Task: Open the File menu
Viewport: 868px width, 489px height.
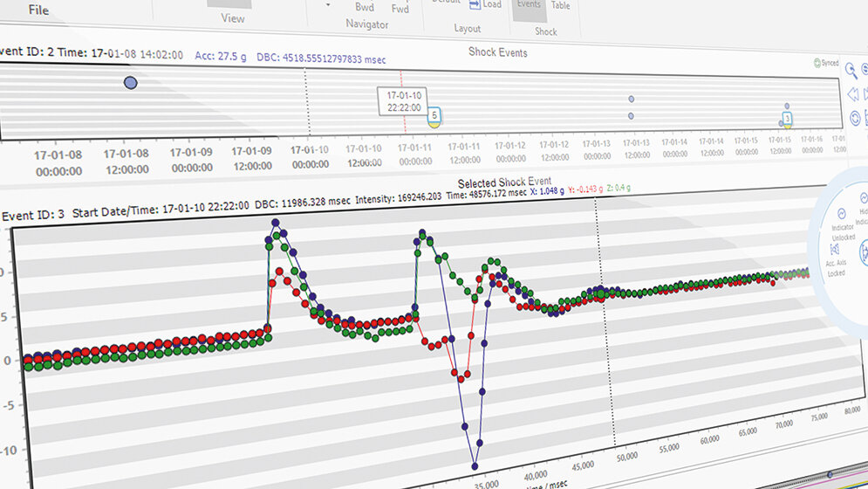Action: point(38,10)
